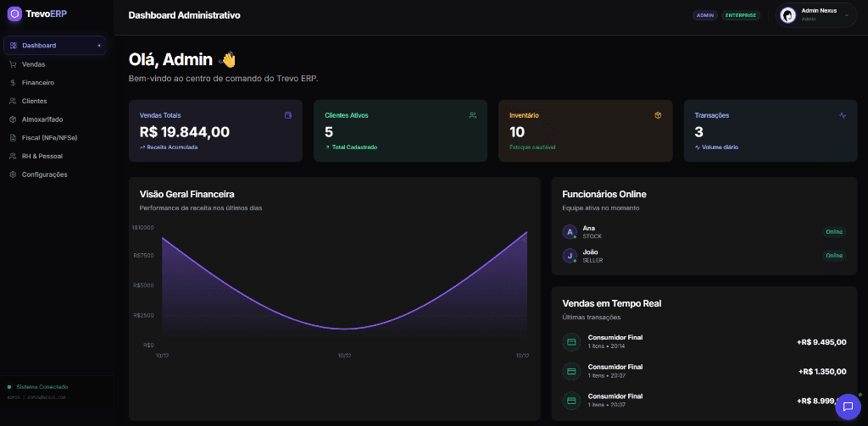Open Configurações from the sidebar
The height and width of the screenshot is (426, 868).
[x=45, y=174]
